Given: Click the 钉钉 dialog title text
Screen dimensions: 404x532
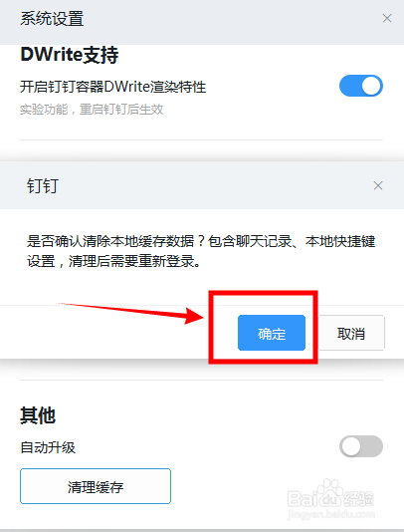Looking at the screenshot, I should (x=43, y=186).
